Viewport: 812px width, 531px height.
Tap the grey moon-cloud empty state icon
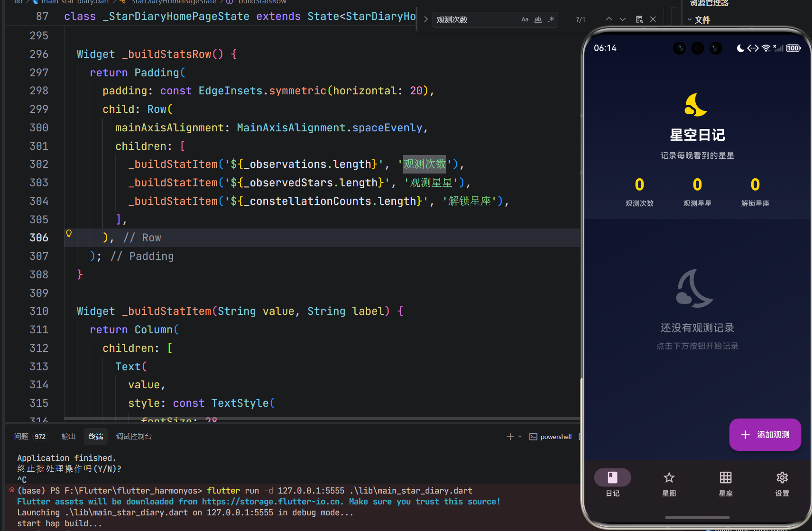tap(694, 289)
